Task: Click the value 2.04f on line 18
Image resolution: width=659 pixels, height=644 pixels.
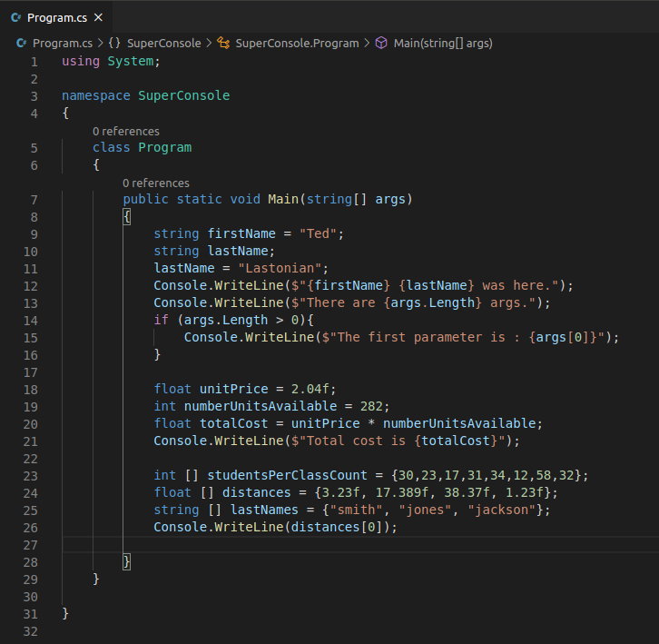Action: (310, 389)
